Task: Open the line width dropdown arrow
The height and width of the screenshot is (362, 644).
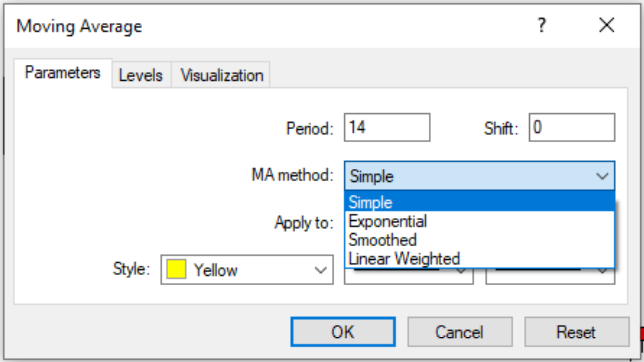Action: pos(603,271)
